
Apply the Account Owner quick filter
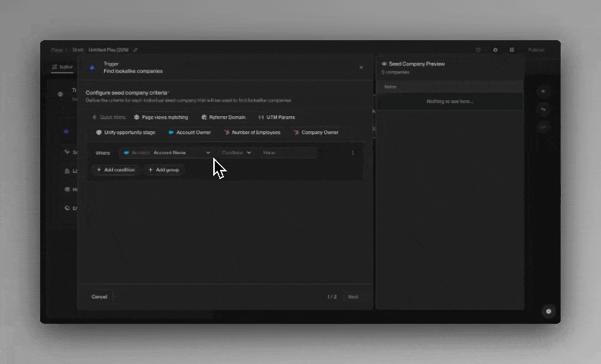(x=190, y=132)
